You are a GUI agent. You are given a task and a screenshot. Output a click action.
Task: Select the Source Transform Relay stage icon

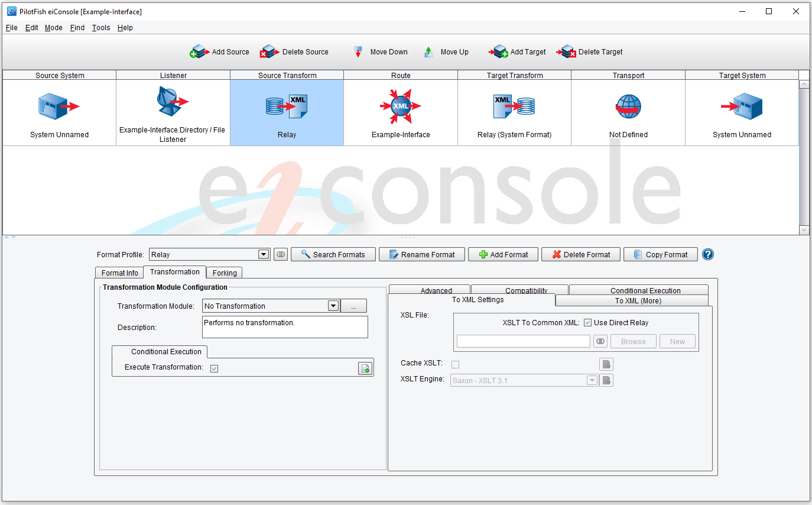coord(287,106)
